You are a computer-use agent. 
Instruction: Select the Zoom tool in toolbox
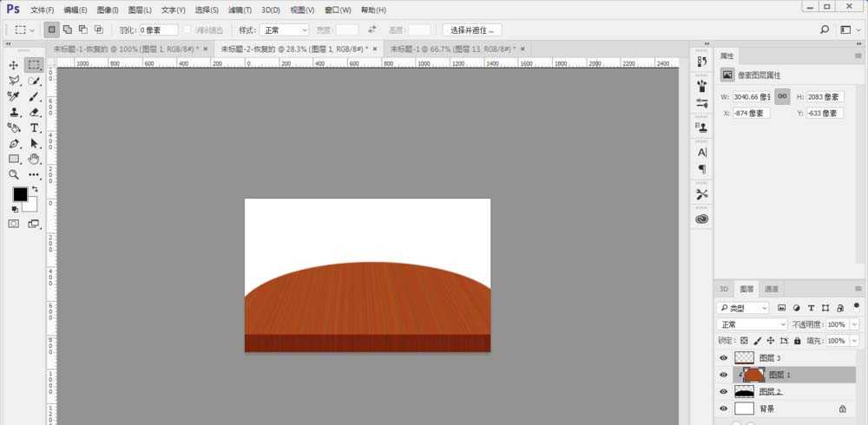14,174
